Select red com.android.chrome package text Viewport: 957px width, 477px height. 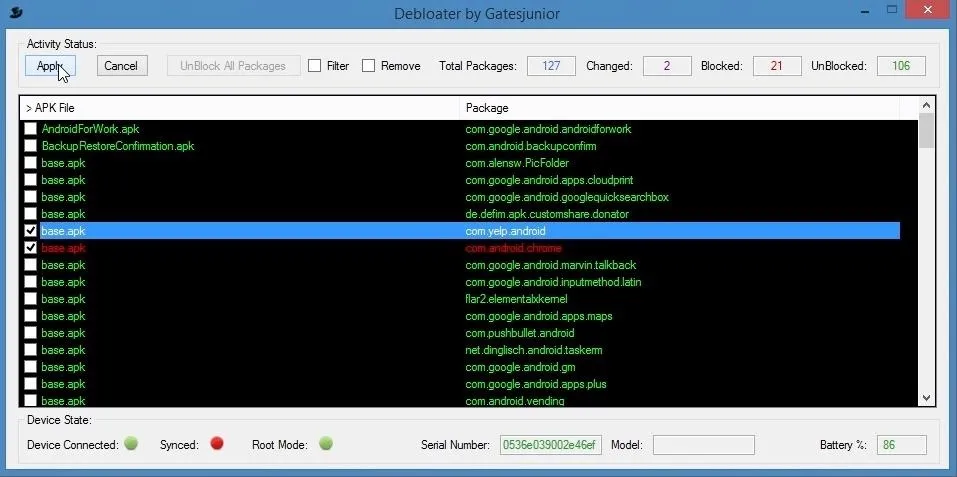[x=513, y=248]
